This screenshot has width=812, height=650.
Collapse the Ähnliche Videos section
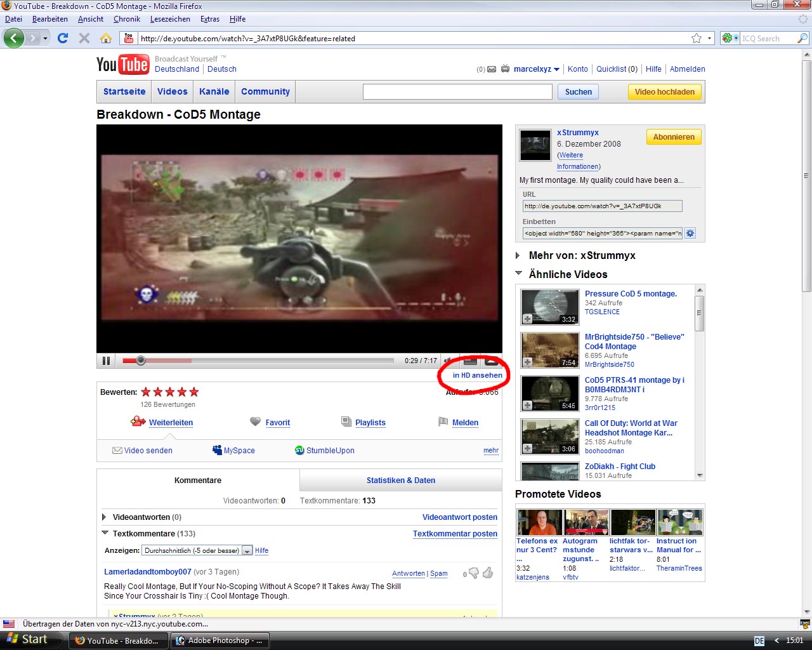point(518,274)
